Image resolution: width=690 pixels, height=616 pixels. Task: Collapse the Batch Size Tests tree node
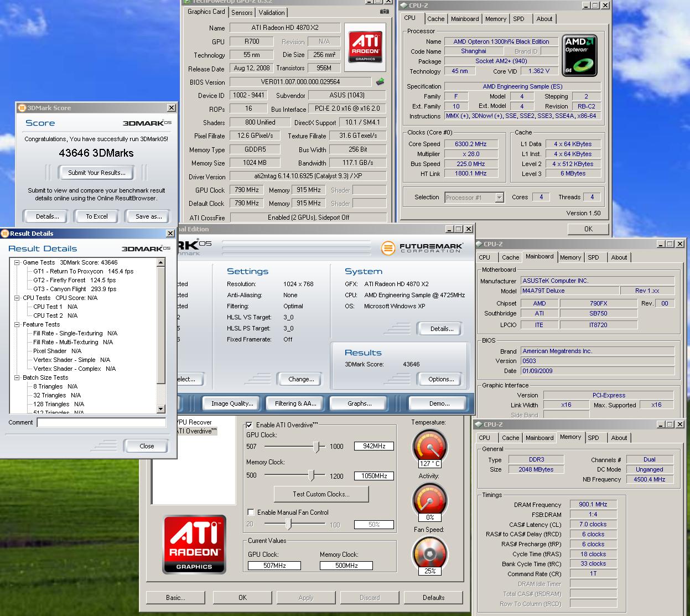17,377
